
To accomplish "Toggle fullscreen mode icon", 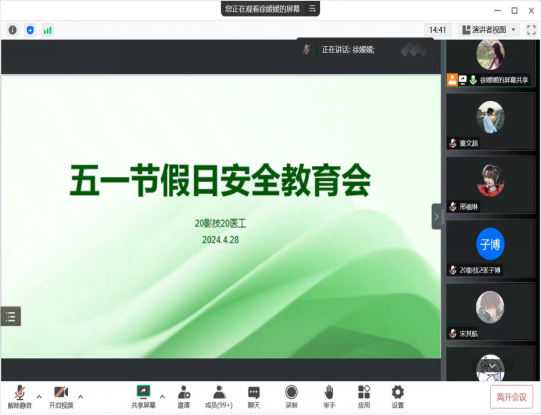I will (531, 30).
